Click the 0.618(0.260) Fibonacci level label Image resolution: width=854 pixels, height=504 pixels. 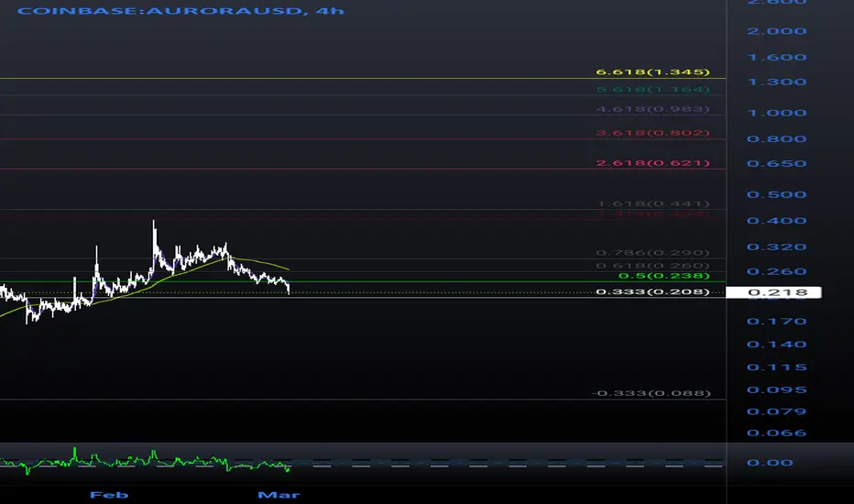(652, 266)
